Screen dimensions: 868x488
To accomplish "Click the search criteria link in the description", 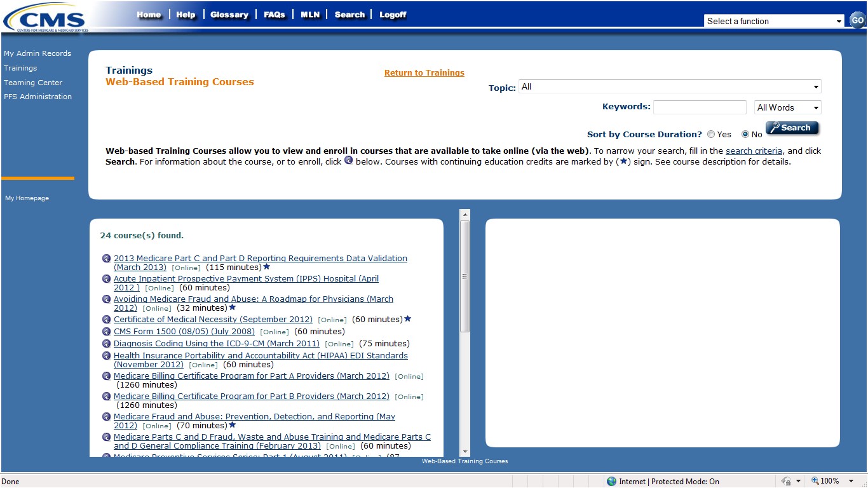I will [754, 151].
